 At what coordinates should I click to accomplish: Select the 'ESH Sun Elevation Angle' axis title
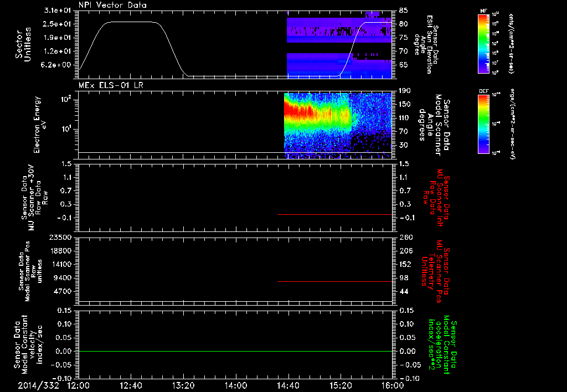[x=426, y=44]
